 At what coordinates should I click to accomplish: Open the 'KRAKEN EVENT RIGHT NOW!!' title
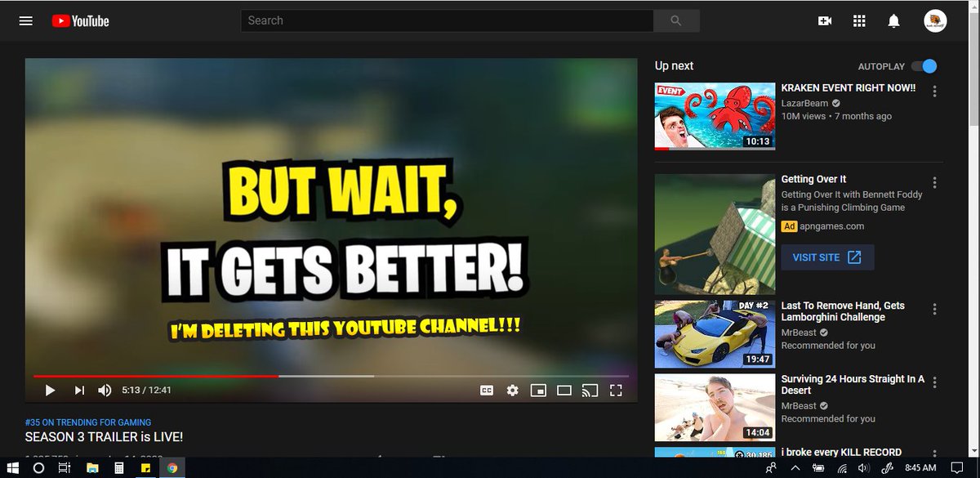point(849,88)
